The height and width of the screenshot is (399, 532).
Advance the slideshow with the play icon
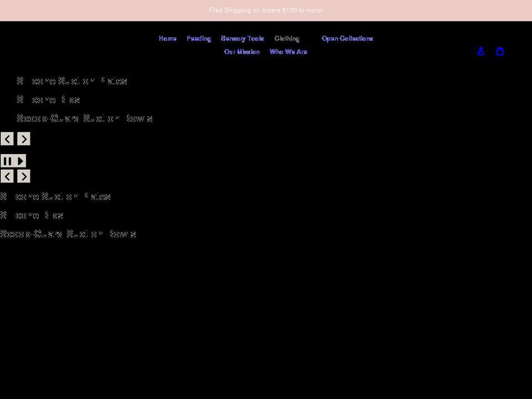click(x=20, y=161)
